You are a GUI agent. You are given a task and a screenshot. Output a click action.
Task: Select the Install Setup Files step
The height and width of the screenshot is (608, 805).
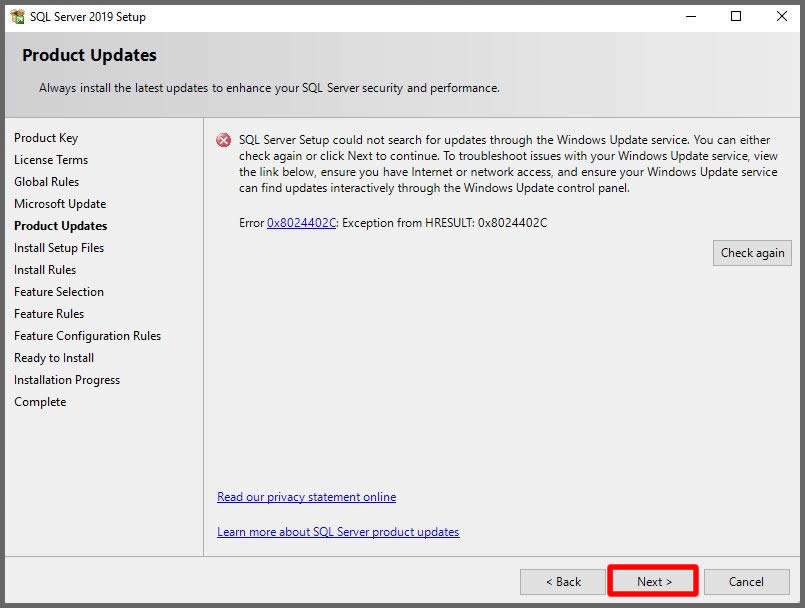[x=59, y=248]
